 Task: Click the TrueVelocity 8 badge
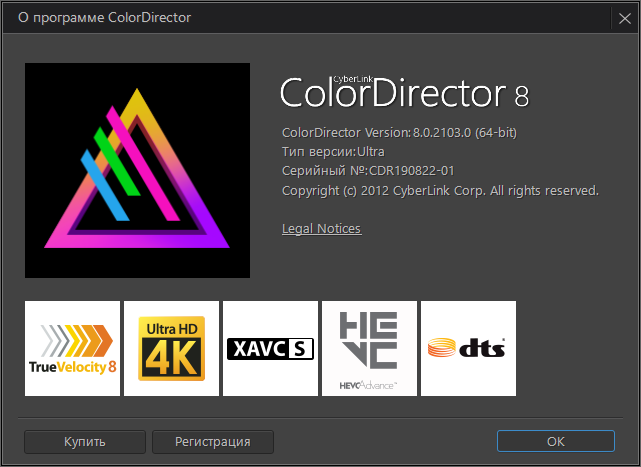(x=72, y=348)
